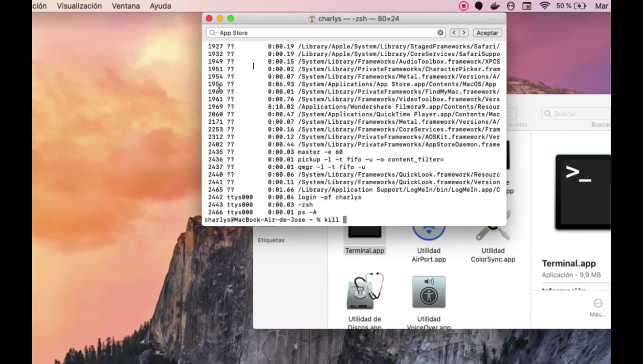Screen dimensions: 643x364
Task: Click the Buscar search field in Finder
Action: [x=576, y=114]
